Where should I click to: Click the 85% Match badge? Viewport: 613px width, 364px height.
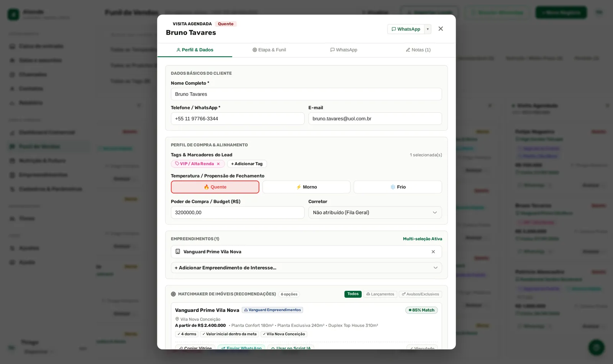pyautogui.click(x=421, y=310)
